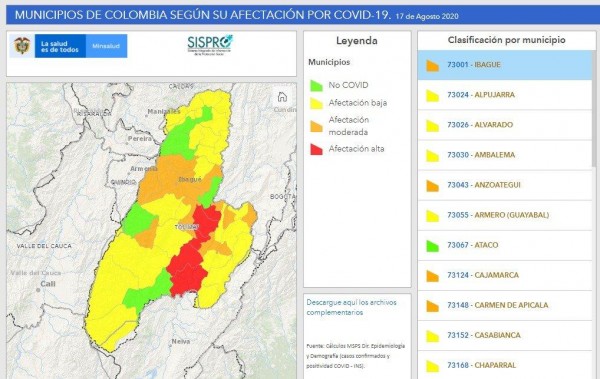Viewport: 600px width, 379px height.
Task: Click the map home extent icon
Action: 282,97
